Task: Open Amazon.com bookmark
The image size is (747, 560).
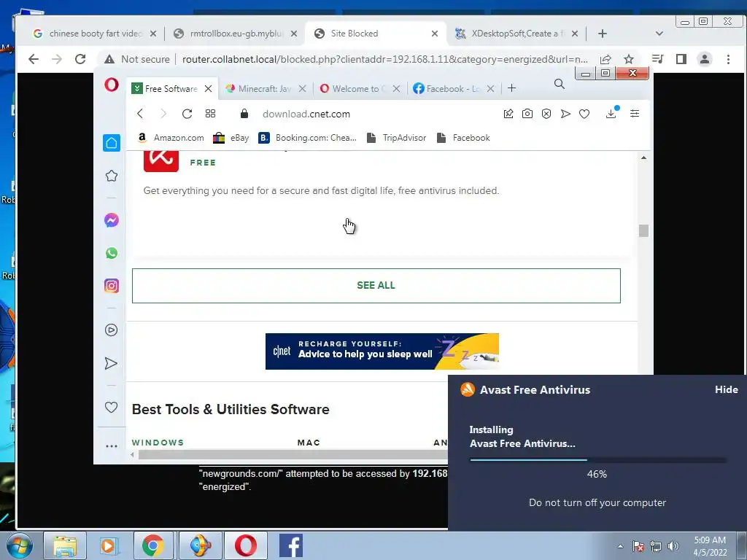Action: [x=171, y=138]
